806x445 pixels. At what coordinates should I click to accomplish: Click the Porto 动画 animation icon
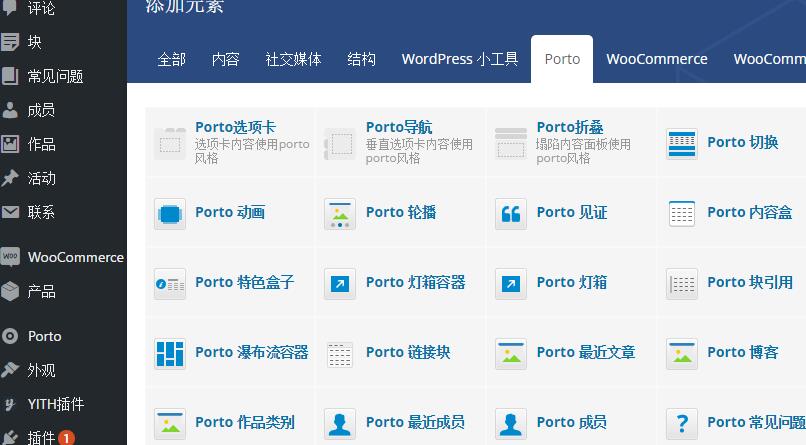coord(170,213)
